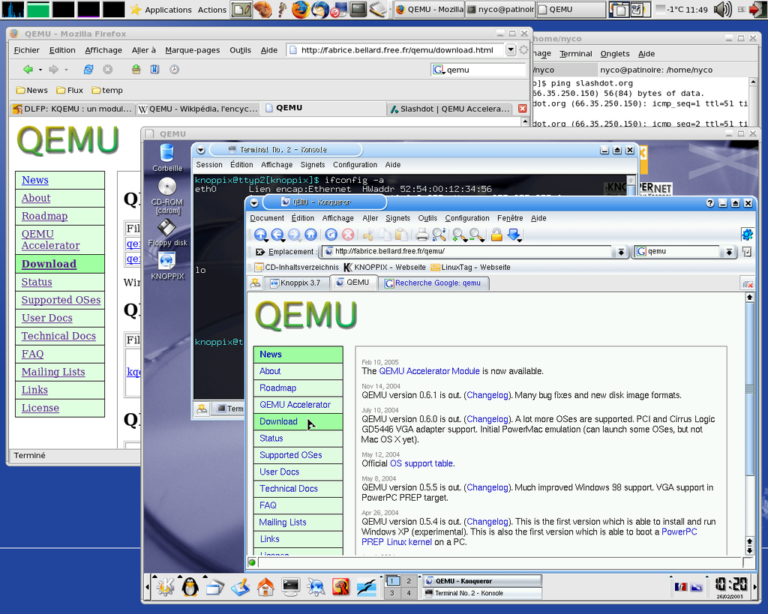Viewport: 768px width, 614px height.
Task: Open the Corbeille trash desktop icon
Action: click(x=167, y=158)
